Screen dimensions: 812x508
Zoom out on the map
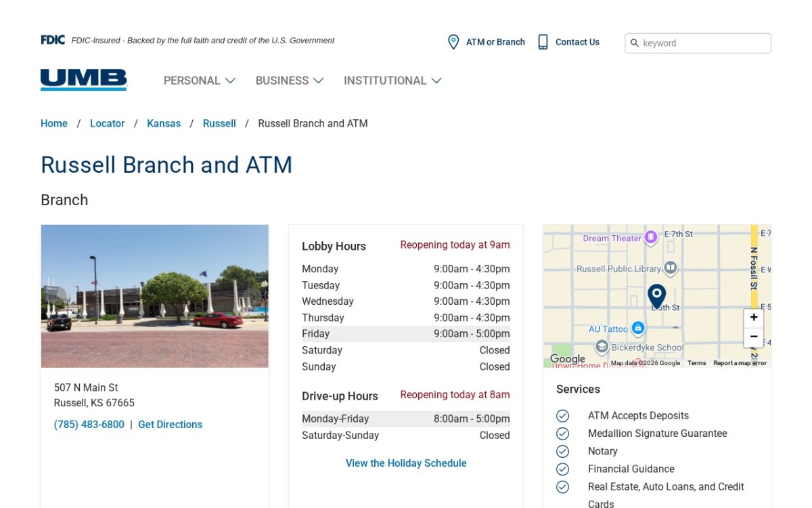754,337
